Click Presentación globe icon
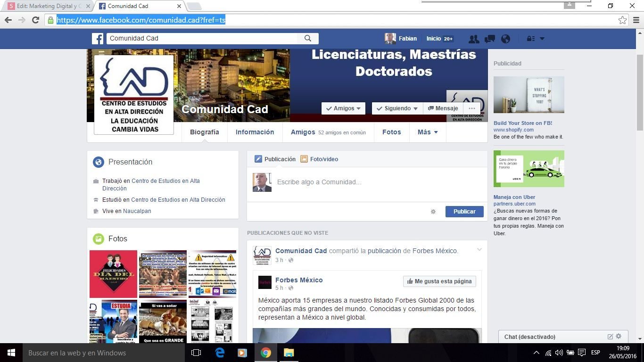The height and width of the screenshot is (362, 644). click(99, 162)
